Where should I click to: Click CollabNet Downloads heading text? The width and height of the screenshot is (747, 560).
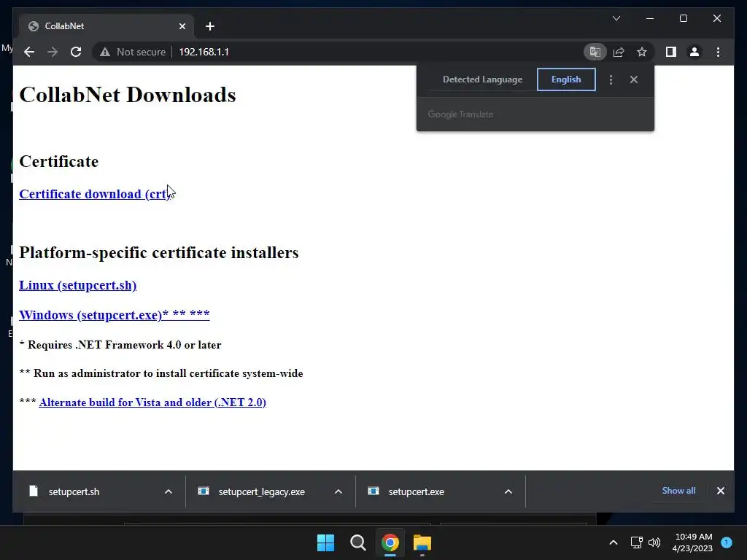click(x=128, y=95)
